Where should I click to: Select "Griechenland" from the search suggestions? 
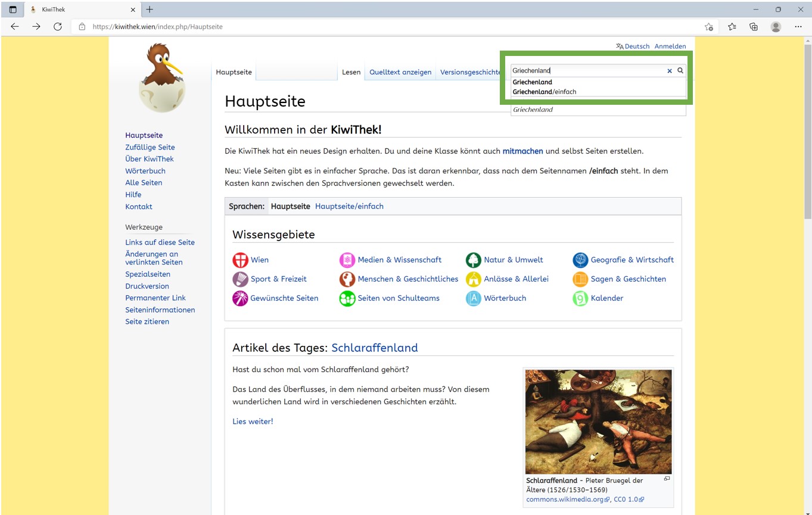point(532,82)
